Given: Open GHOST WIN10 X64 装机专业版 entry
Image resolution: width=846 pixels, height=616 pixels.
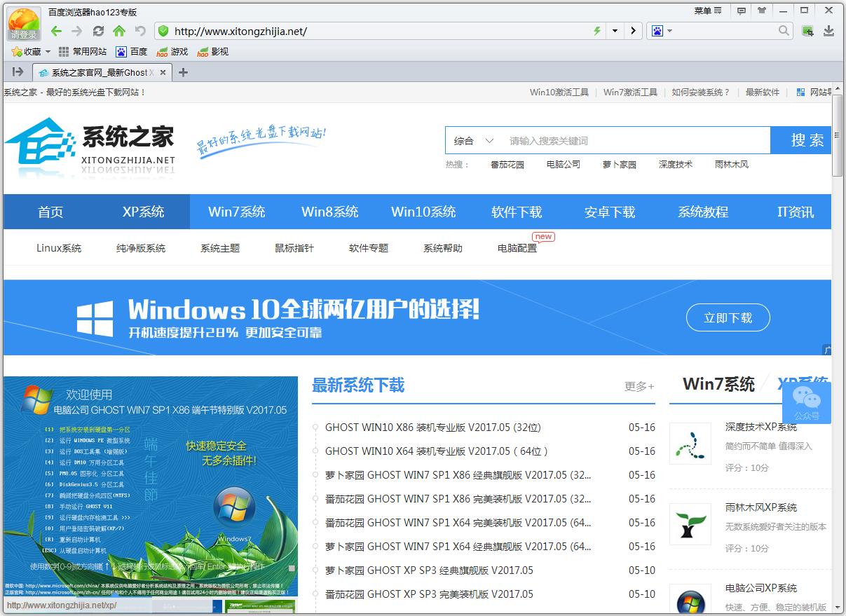Looking at the screenshot, I should 436,451.
